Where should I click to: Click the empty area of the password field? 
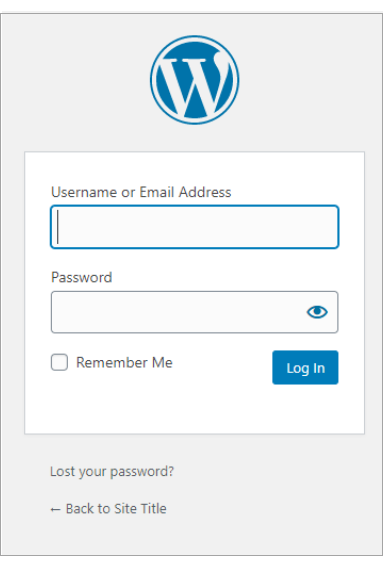(176, 312)
